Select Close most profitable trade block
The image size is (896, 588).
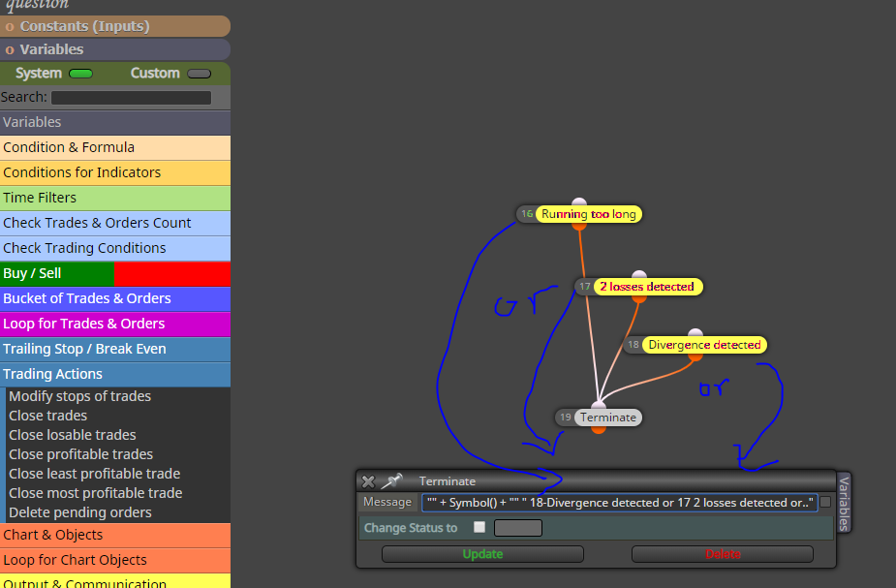[96, 494]
